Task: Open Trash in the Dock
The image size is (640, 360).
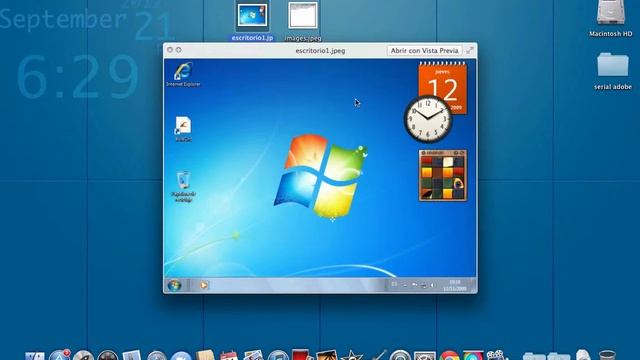Action: tap(607, 355)
